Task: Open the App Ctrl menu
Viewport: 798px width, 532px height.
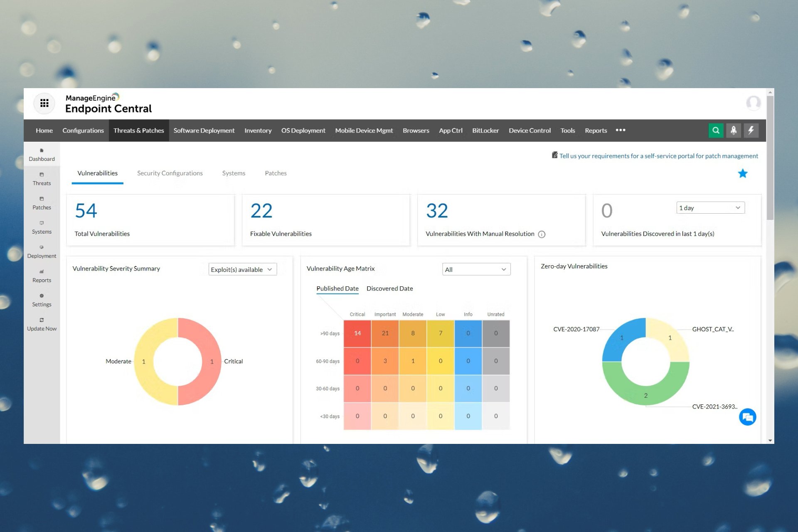Action: coord(451,131)
